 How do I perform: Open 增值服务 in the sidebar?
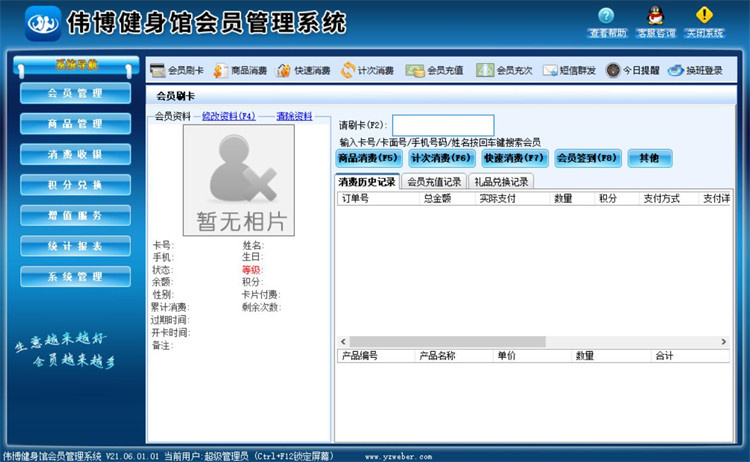[x=75, y=216]
